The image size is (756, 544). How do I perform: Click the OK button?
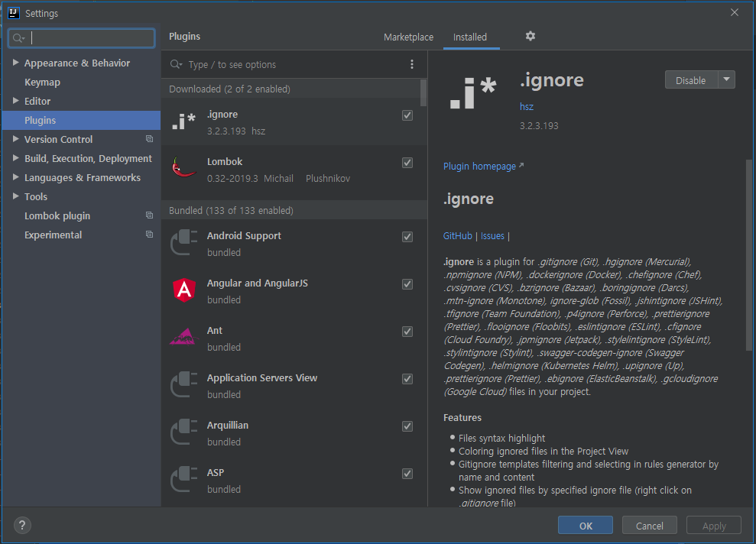pyautogui.click(x=586, y=526)
